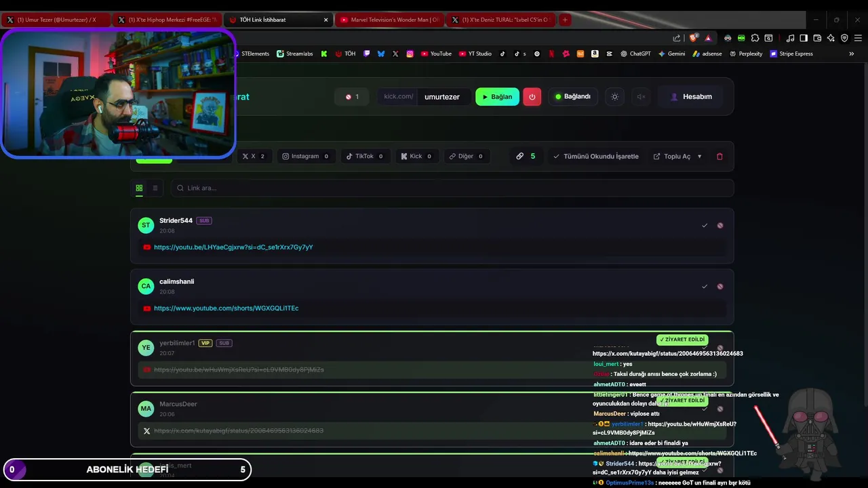Open the browser hamburger main menu

click(x=858, y=38)
